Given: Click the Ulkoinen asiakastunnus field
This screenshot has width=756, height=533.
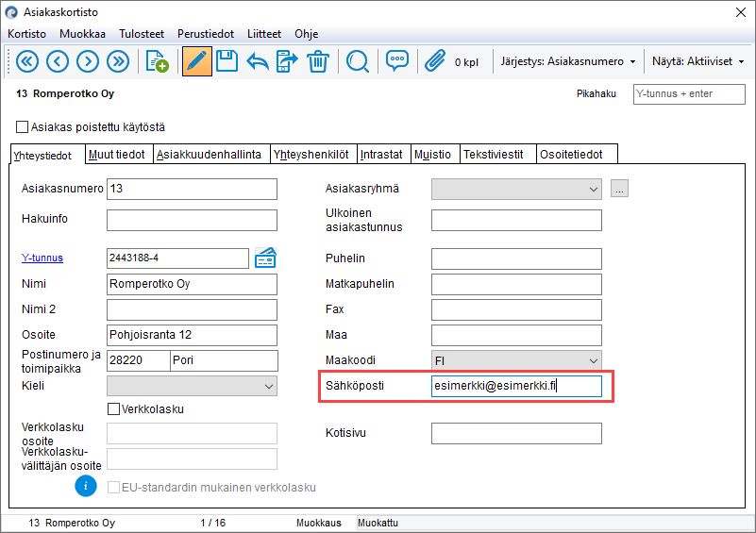Looking at the screenshot, I should pos(516,220).
